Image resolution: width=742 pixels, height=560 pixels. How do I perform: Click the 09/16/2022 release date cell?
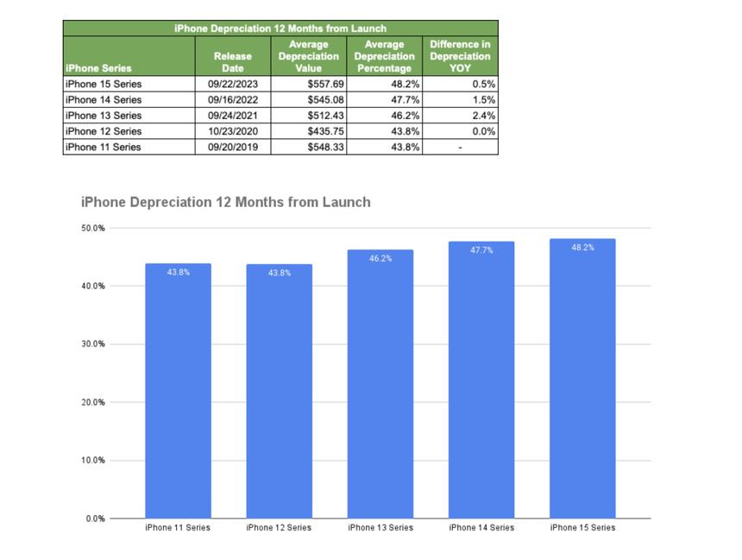coord(233,100)
